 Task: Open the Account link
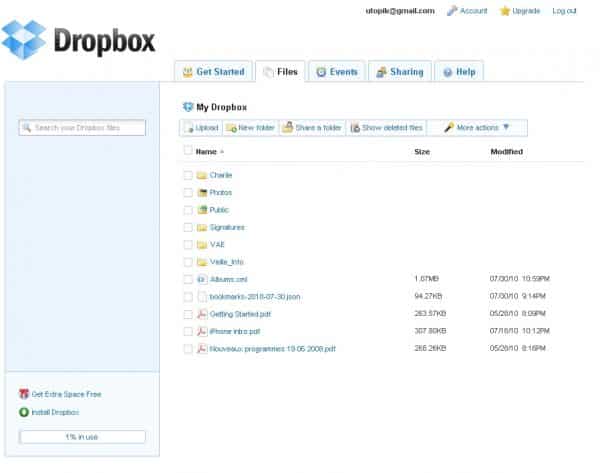tap(474, 11)
